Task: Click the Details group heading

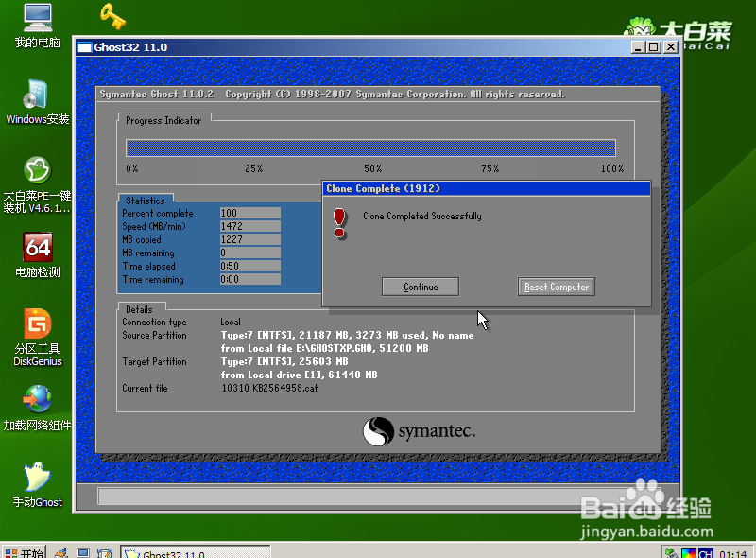Action: click(139, 310)
